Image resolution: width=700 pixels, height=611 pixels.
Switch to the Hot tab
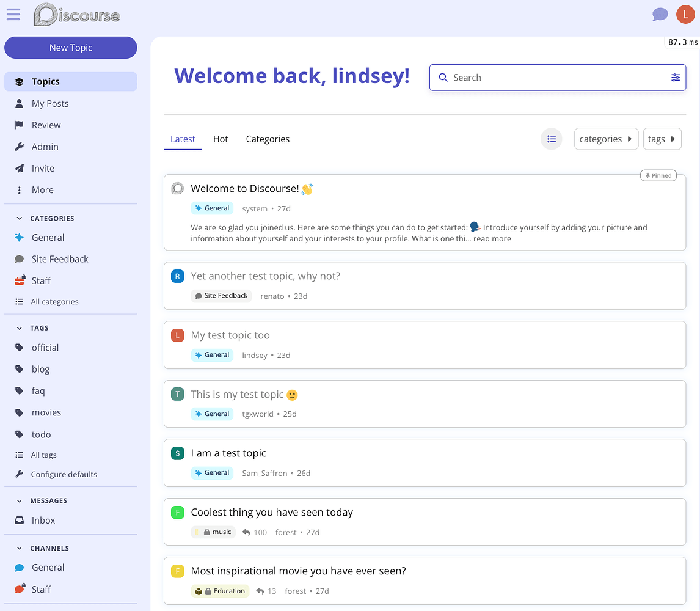(x=221, y=139)
